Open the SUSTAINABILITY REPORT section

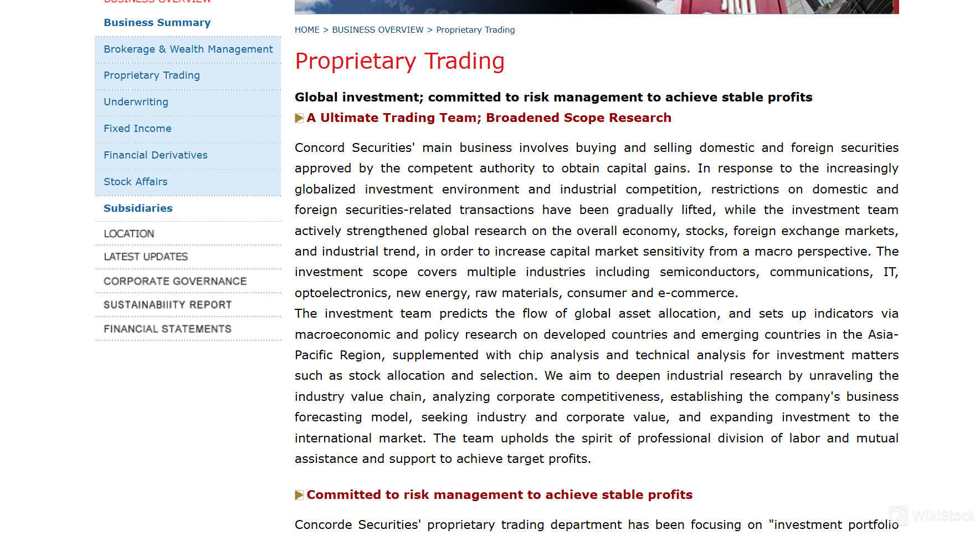click(x=167, y=305)
